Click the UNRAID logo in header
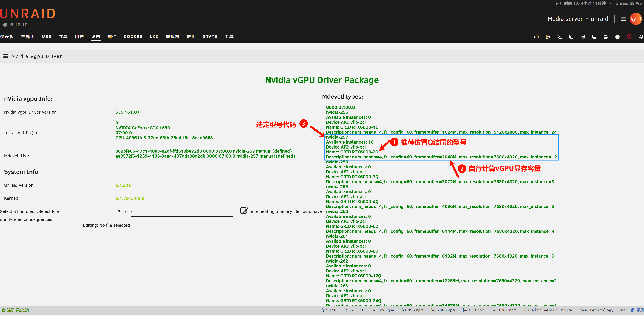The image size is (644, 316). tap(28, 14)
